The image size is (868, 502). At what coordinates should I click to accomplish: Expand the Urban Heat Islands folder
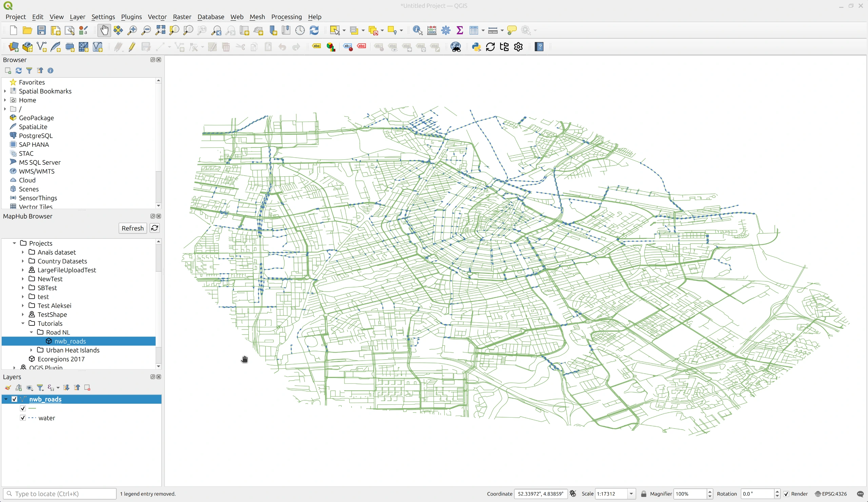tap(32, 350)
